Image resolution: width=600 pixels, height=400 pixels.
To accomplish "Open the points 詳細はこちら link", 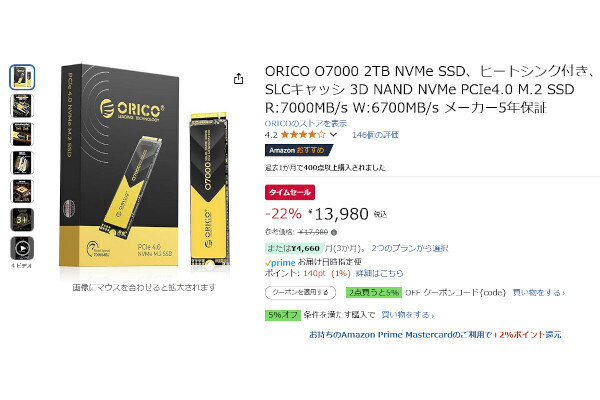I will click(x=380, y=273).
